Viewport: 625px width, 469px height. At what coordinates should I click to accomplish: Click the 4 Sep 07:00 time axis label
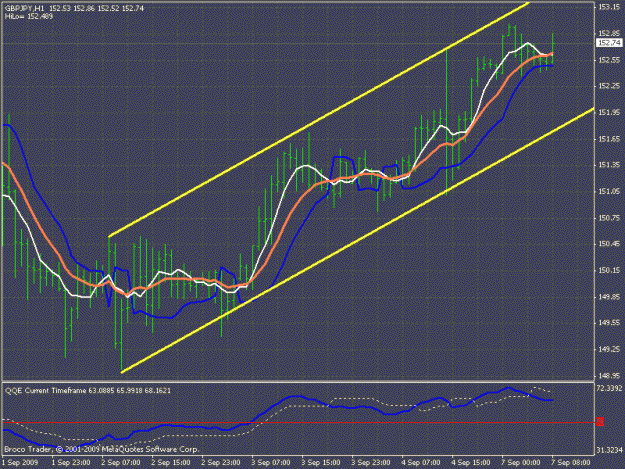tap(421, 462)
